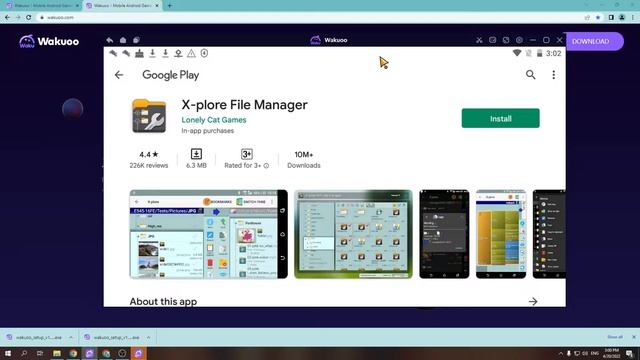Expand second download item chevron menu
640x360 pixels.
(x=149, y=338)
